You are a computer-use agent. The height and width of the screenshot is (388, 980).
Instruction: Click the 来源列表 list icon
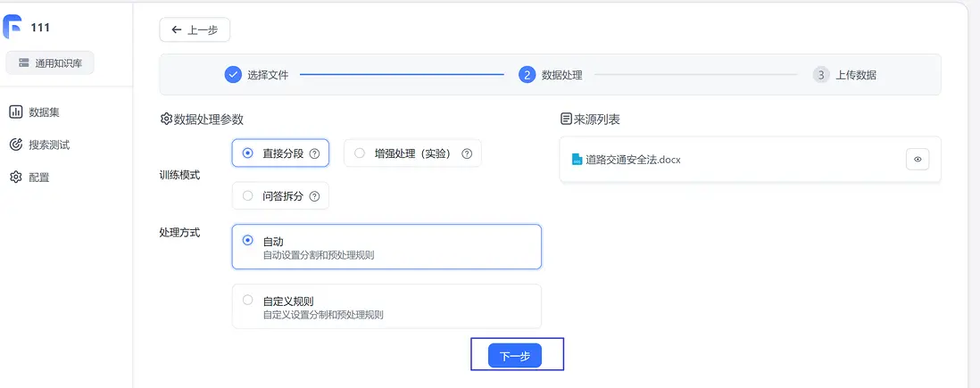[566, 119]
